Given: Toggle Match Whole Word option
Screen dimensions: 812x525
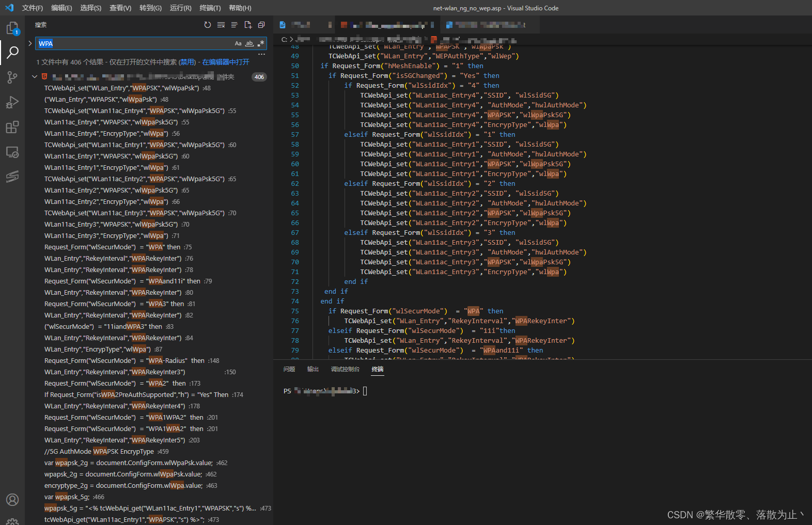Looking at the screenshot, I should click(x=249, y=43).
